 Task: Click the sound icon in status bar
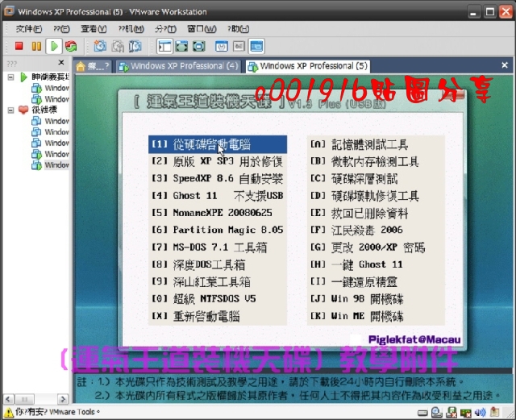(481, 412)
